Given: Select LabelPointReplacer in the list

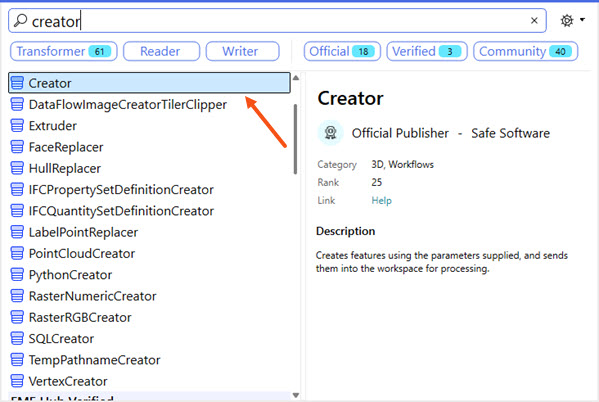Looking at the screenshot, I should 149,232.
